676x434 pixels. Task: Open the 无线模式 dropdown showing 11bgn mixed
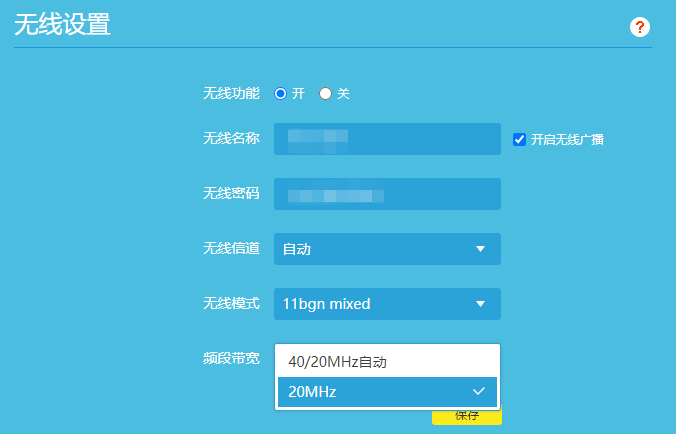(x=387, y=304)
